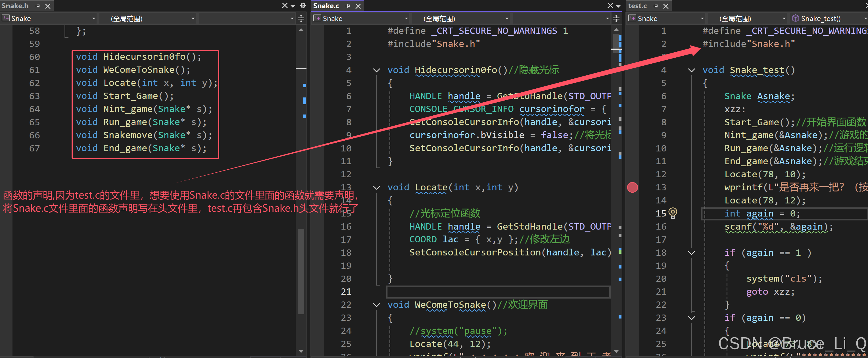This screenshot has width=868, height=358.
Task: Open the Snake_test() member dropdown
Action: click(829, 18)
